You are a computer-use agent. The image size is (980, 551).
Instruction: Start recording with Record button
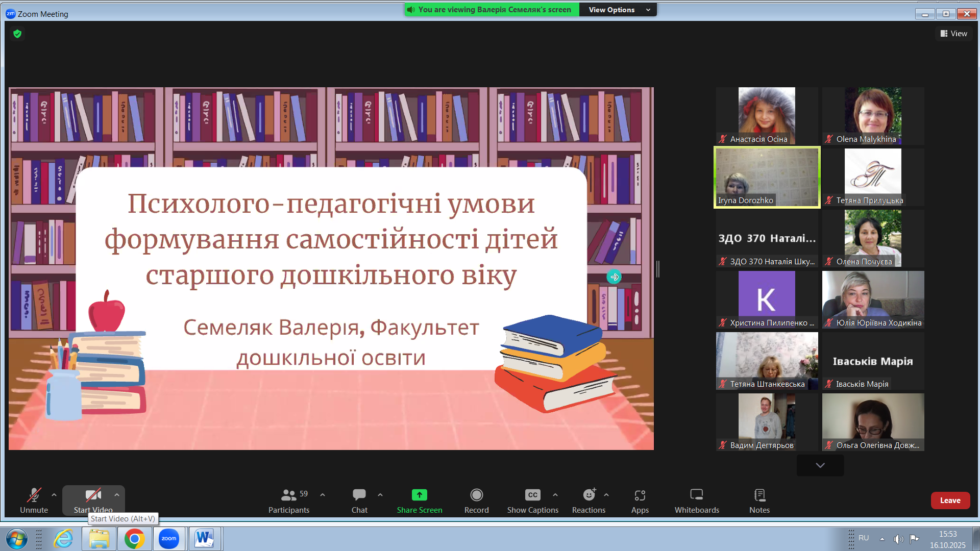pos(476,495)
